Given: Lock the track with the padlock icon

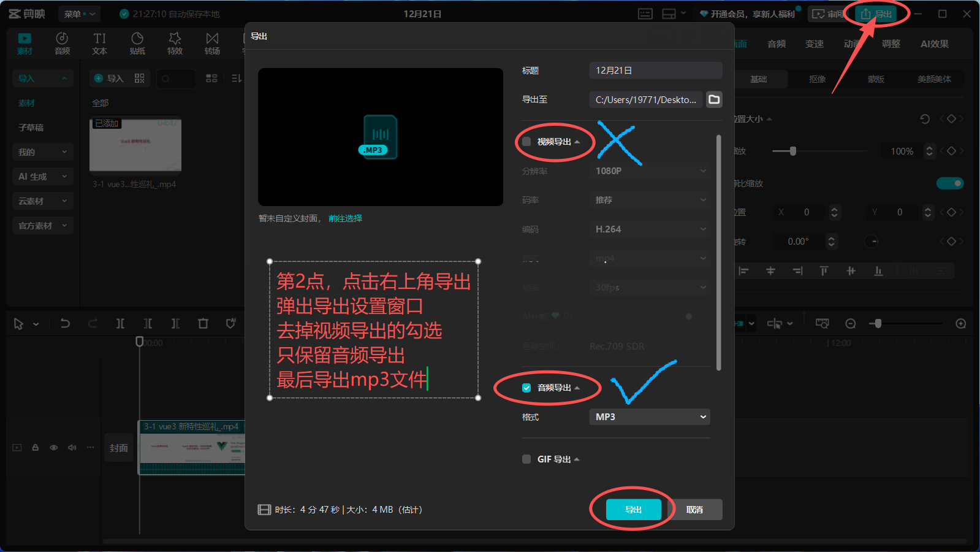Looking at the screenshot, I should (36, 448).
